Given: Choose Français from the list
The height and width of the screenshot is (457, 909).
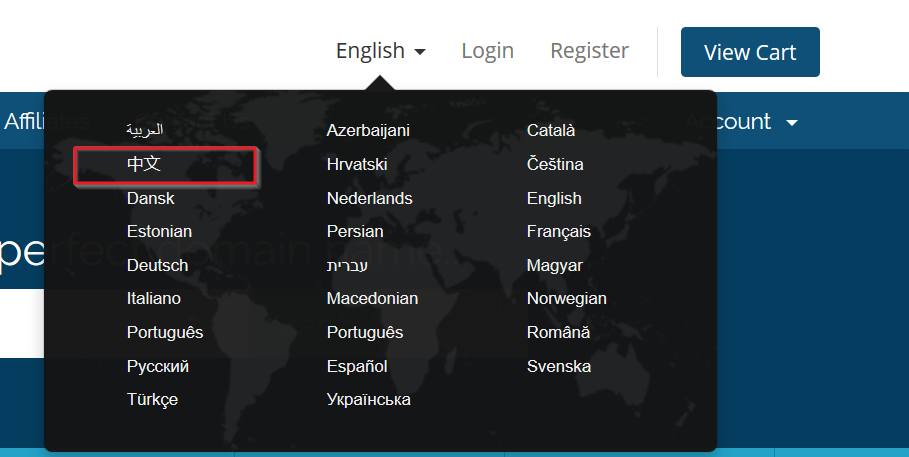Looking at the screenshot, I should (x=558, y=232).
